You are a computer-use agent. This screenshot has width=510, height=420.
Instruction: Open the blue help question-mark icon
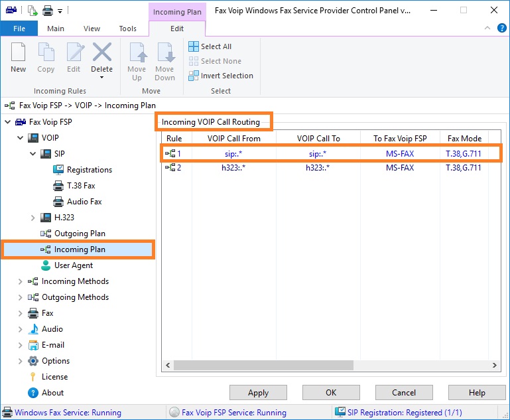click(x=501, y=29)
